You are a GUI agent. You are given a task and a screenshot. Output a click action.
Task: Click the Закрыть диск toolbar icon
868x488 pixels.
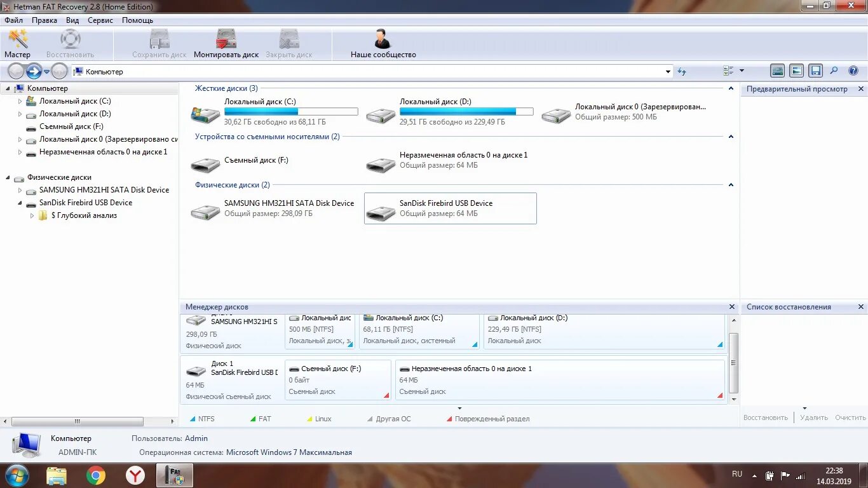[289, 44]
